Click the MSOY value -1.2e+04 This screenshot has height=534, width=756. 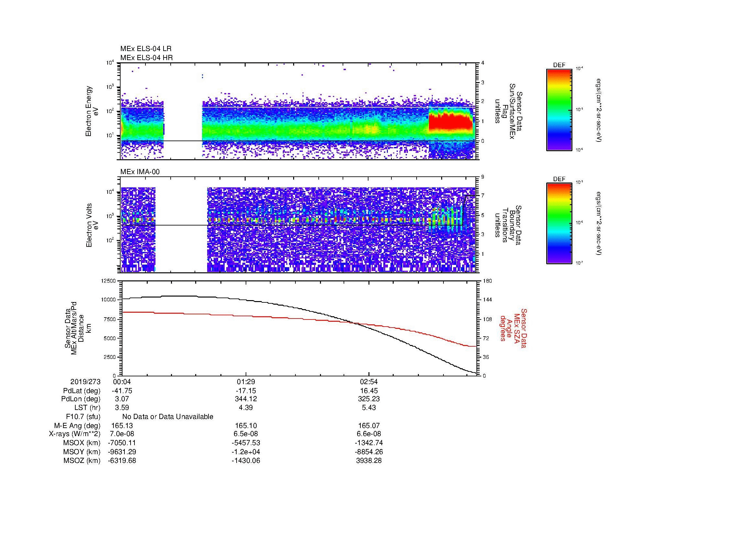246,452
